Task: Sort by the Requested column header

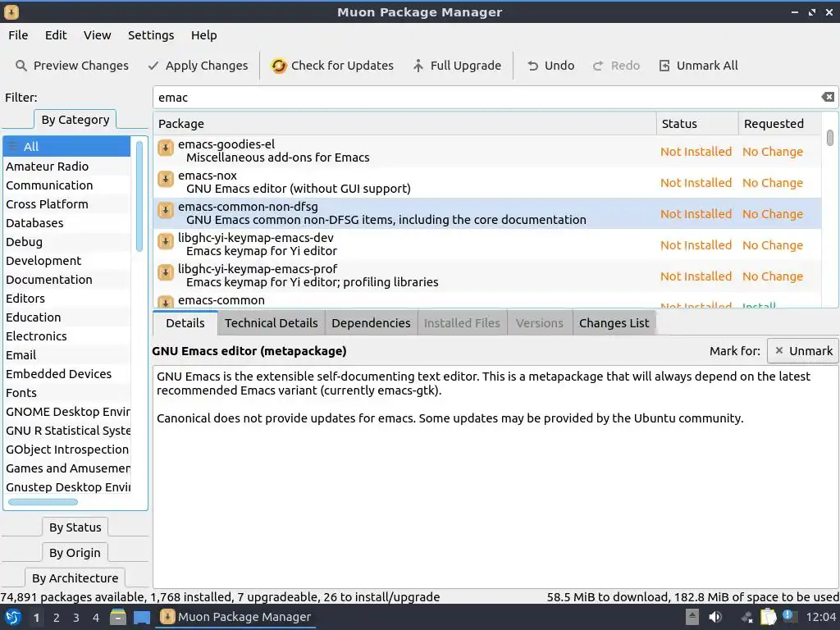Action: coord(779,124)
